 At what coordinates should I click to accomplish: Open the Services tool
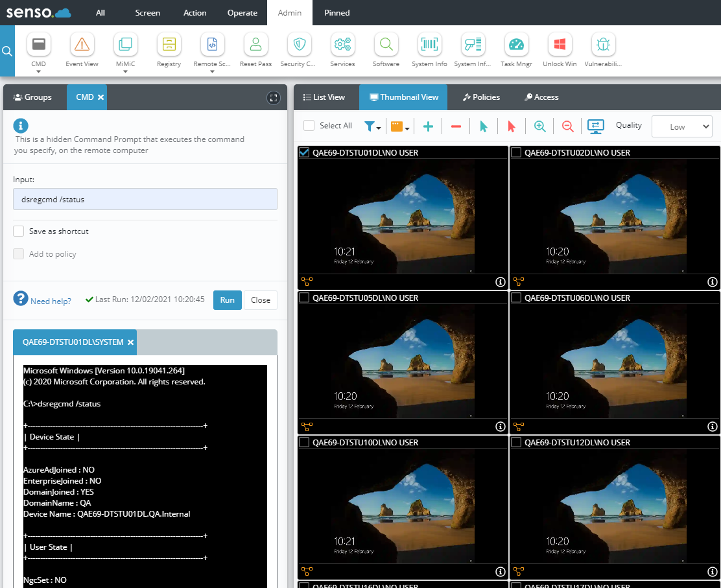(x=342, y=45)
